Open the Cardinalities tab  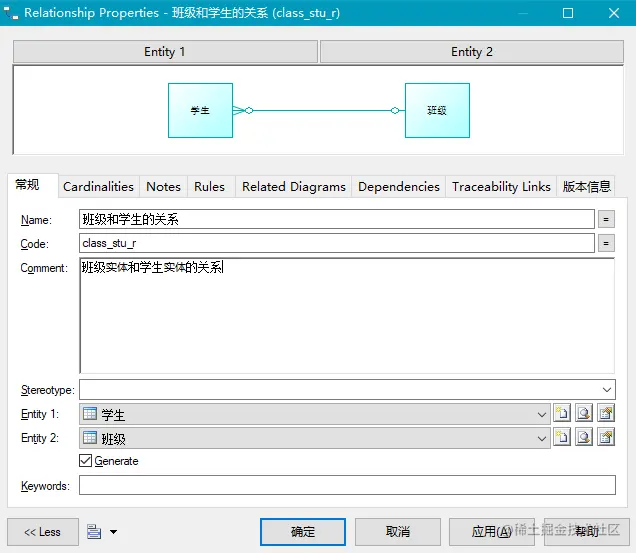99,187
